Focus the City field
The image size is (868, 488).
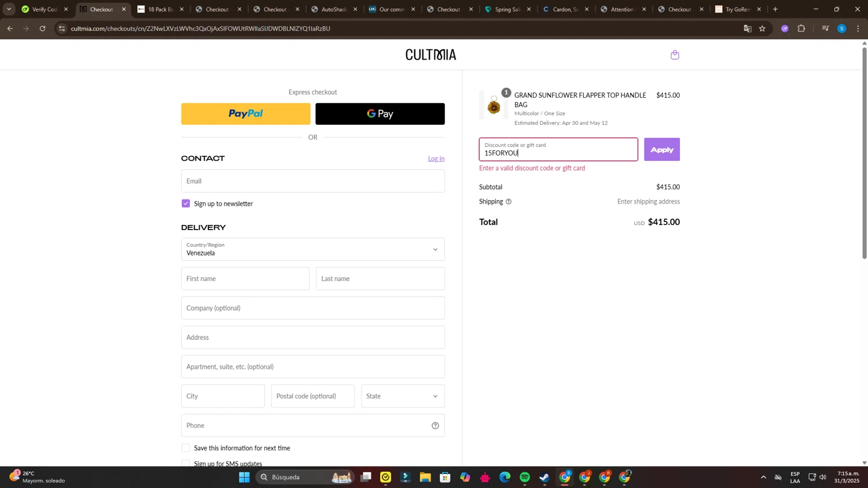click(223, 396)
